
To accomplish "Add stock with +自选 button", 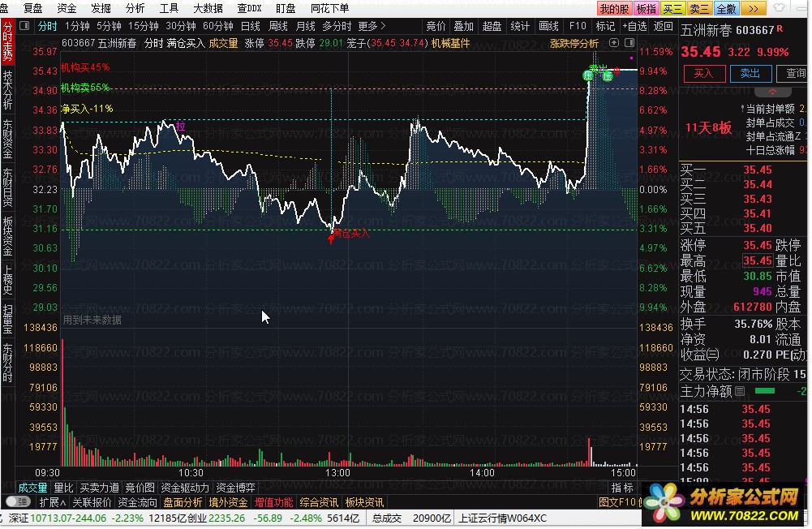I will [x=634, y=26].
